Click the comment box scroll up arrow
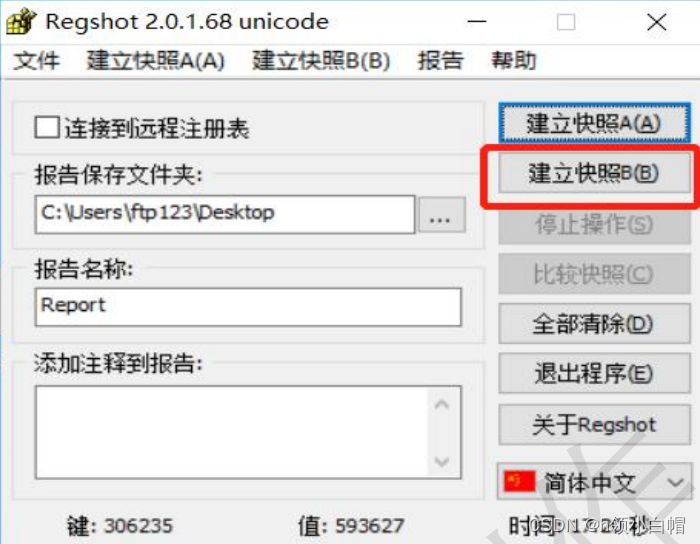700x544 pixels. pos(442,405)
